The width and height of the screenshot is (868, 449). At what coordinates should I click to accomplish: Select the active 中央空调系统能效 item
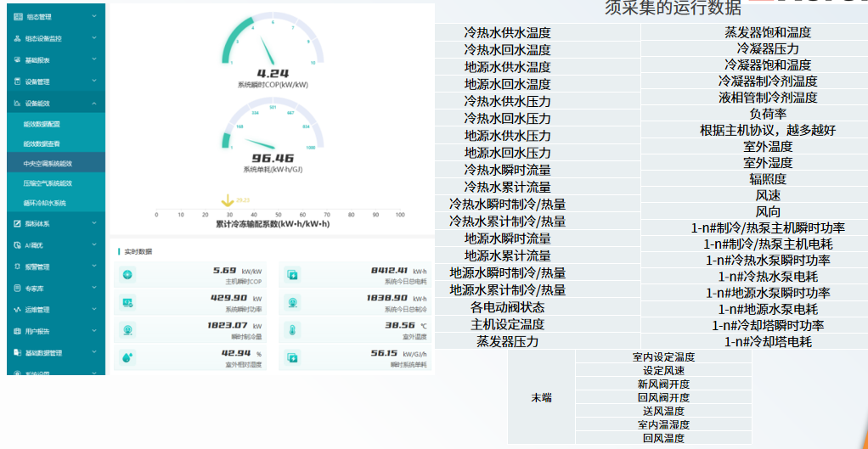(x=48, y=163)
